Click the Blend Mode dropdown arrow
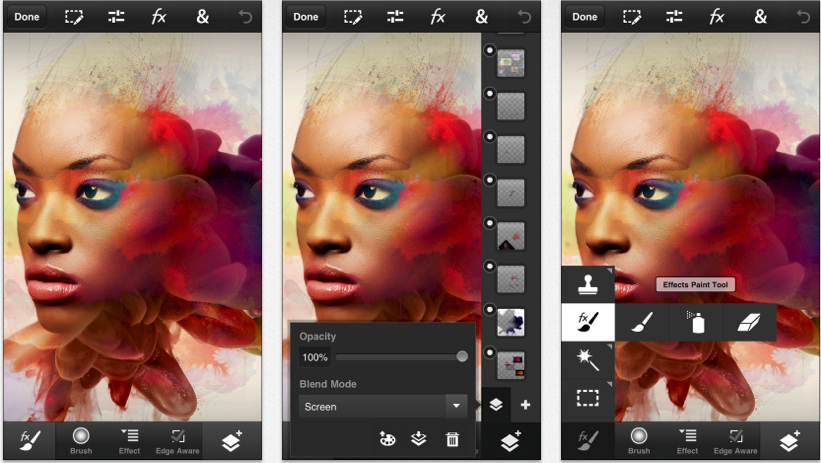 click(456, 406)
